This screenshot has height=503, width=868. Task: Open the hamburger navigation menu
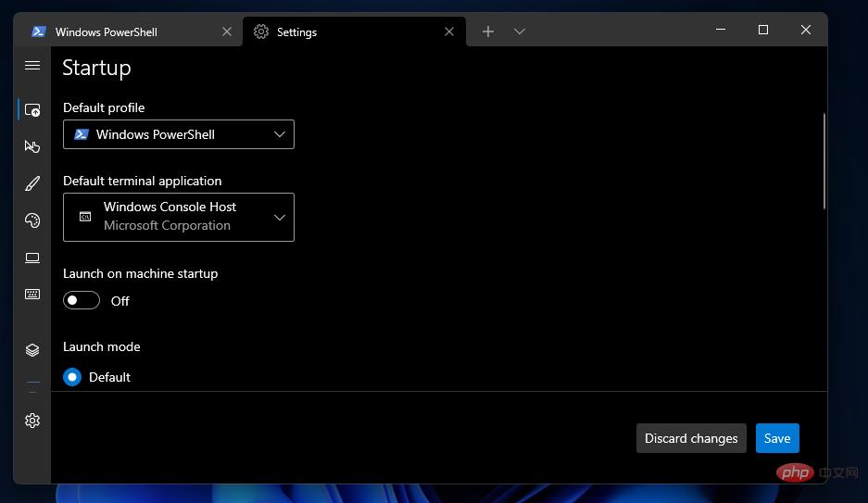pos(32,65)
